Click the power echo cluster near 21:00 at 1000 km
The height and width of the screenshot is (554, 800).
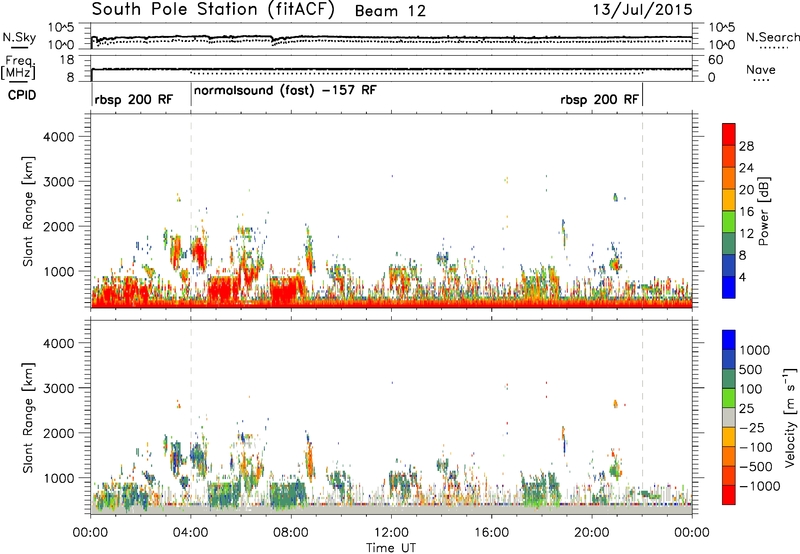click(615, 264)
